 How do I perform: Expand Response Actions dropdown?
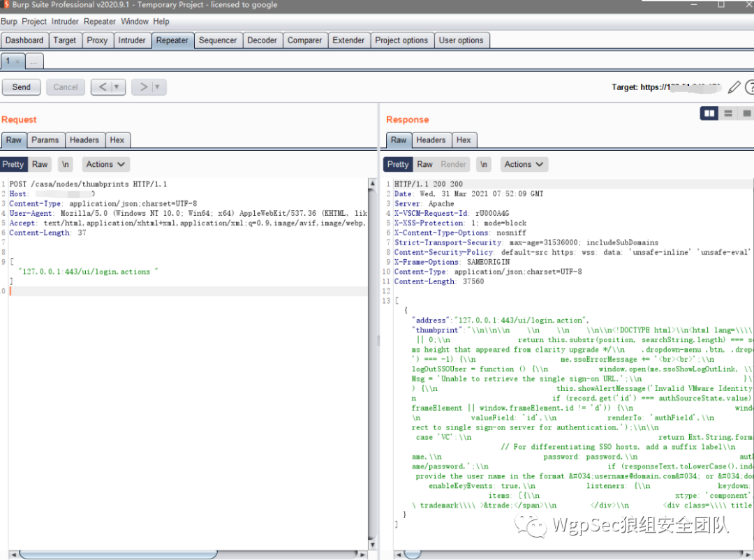pyautogui.click(x=524, y=165)
